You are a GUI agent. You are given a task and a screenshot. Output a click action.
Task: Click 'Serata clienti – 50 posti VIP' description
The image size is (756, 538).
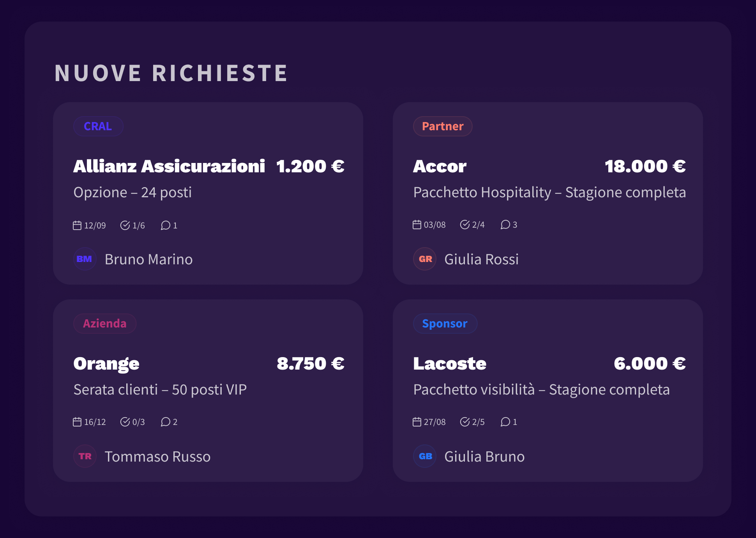pos(160,390)
